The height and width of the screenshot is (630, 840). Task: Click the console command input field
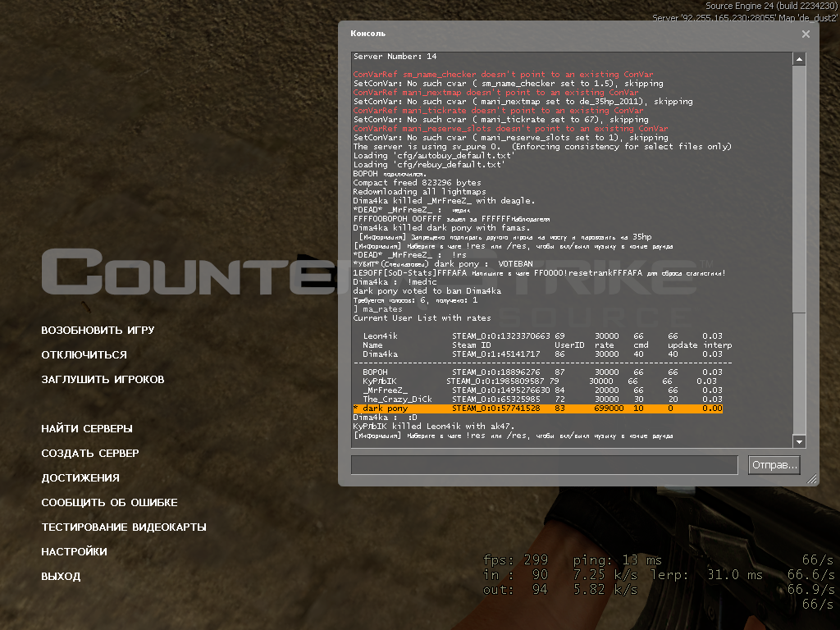point(545,465)
